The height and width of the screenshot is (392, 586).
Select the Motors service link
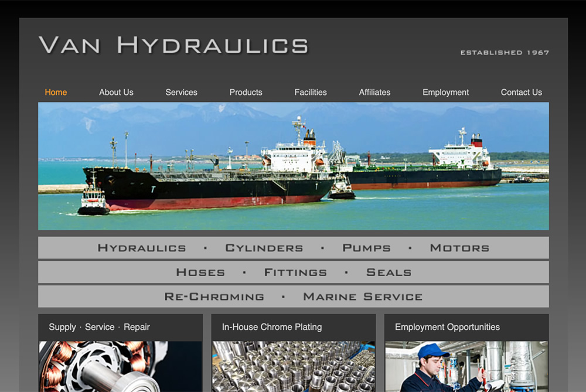459,247
